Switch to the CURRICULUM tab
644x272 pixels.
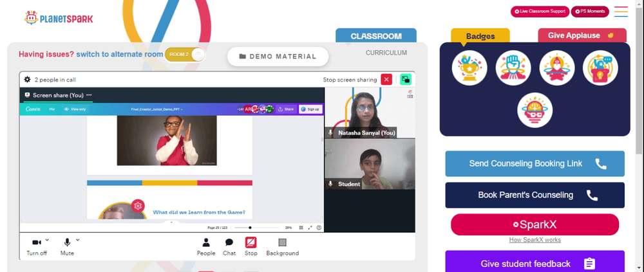[386, 53]
